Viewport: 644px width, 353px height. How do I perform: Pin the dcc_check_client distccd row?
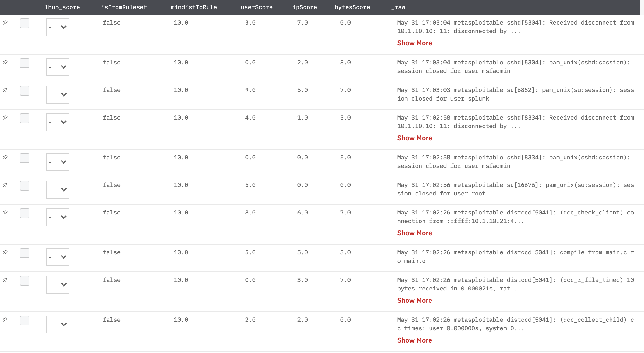(5, 212)
